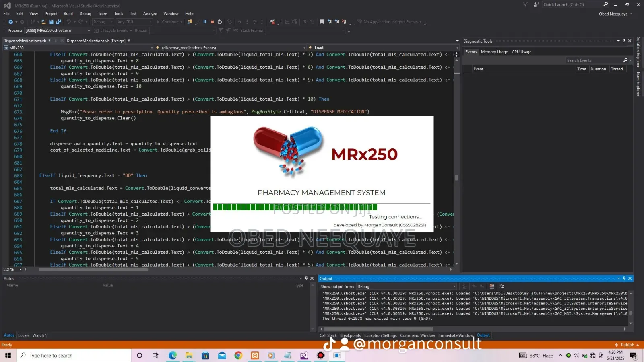This screenshot has height=362, width=644.
Task: Open Microsoft Edge from the taskbar
Action: (173, 355)
